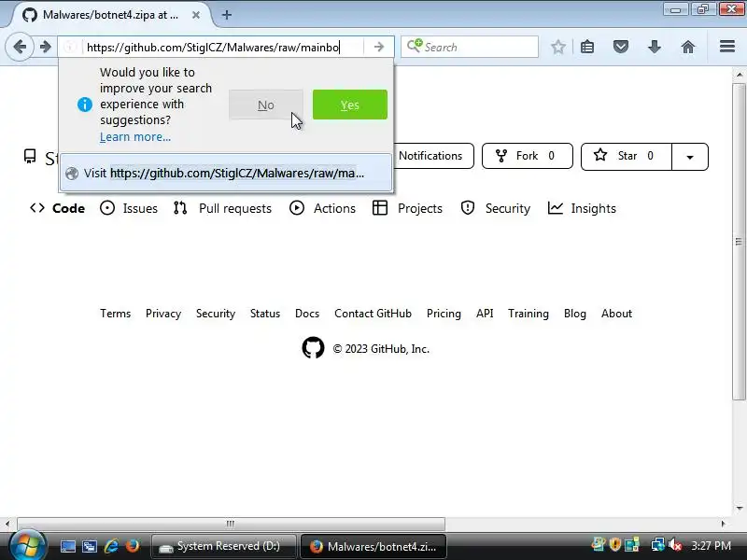The height and width of the screenshot is (560, 747).
Task: Click the security shield tray icon
Action: [x=615, y=545]
